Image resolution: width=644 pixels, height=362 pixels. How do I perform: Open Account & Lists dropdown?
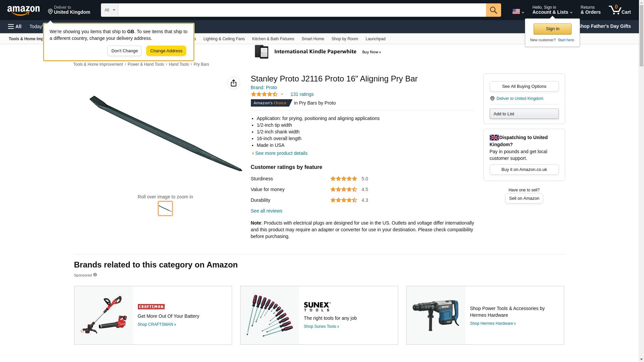coord(552,10)
